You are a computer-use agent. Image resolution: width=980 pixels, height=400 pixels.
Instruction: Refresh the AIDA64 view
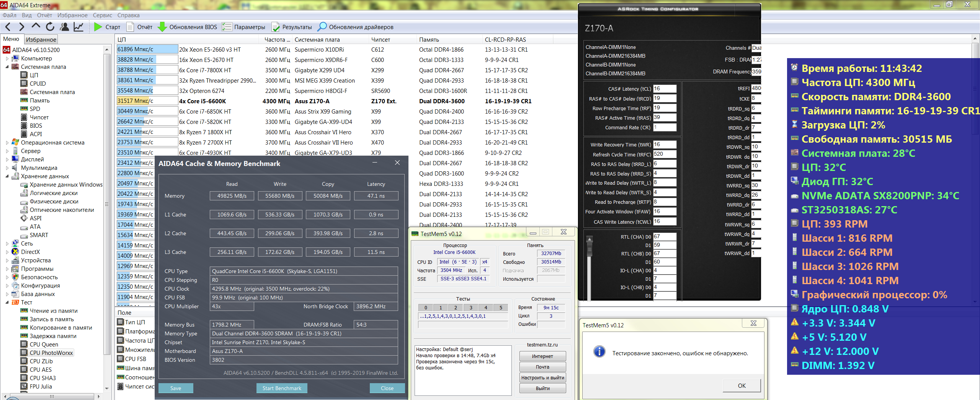[50, 27]
